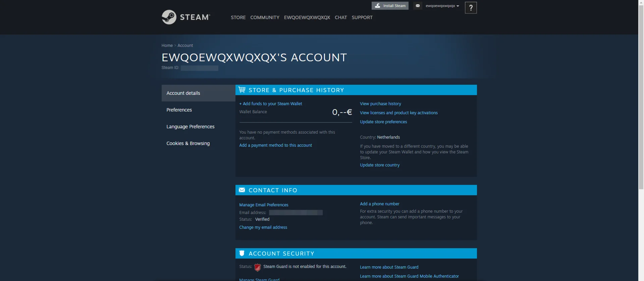
Task: Click the CONTACT INFO header text
Action: click(273, 190)
